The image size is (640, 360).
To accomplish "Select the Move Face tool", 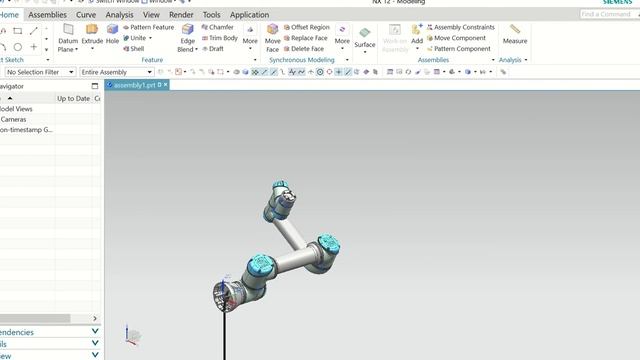I will [x=272, y=38].
